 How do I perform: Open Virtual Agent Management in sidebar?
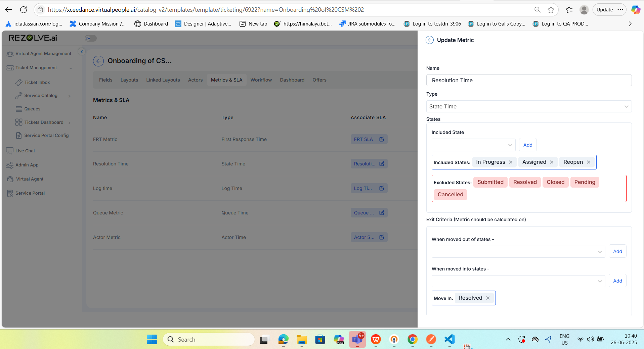coord(39,54)
